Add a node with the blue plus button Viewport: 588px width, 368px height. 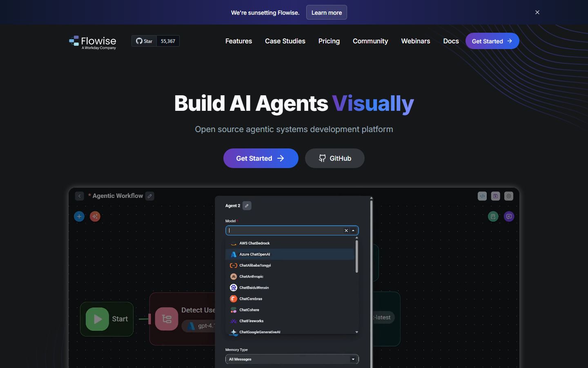79,216
